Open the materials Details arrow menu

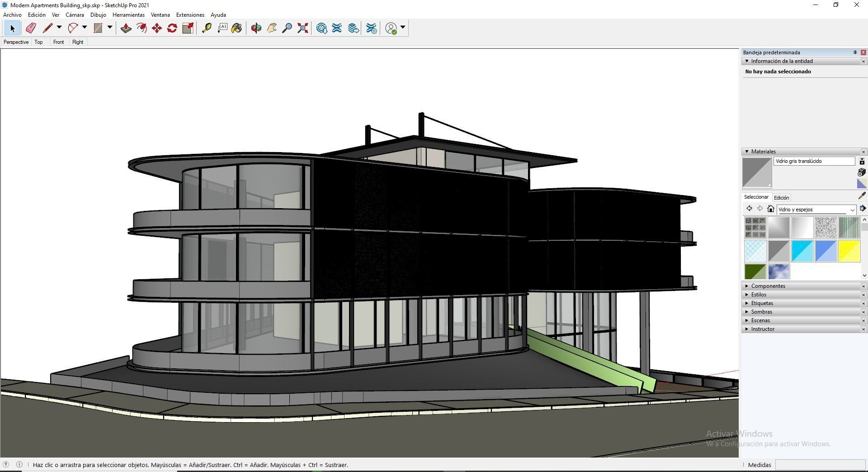[863, 209]
